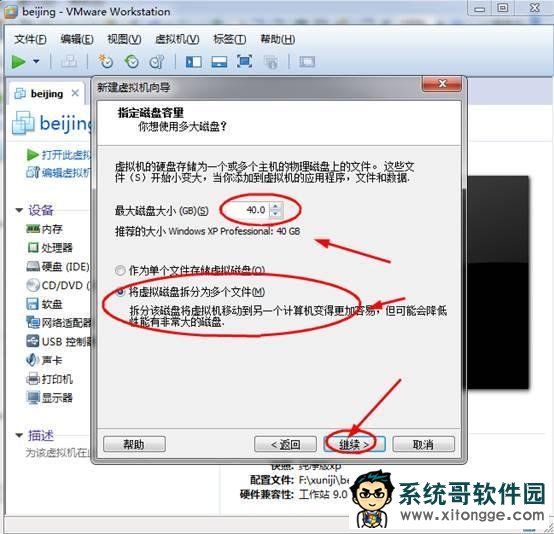
Task: Click the thumbnail bar view icon
Action: coord(219,62)
